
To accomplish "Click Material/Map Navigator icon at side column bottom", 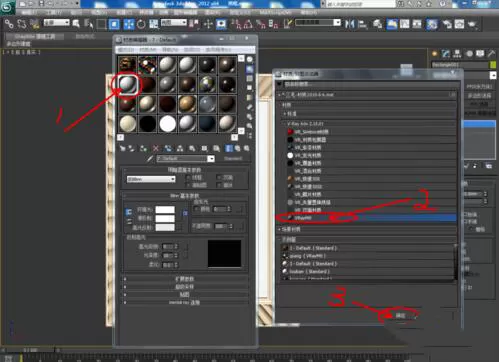I will click(x=250, y=135).
